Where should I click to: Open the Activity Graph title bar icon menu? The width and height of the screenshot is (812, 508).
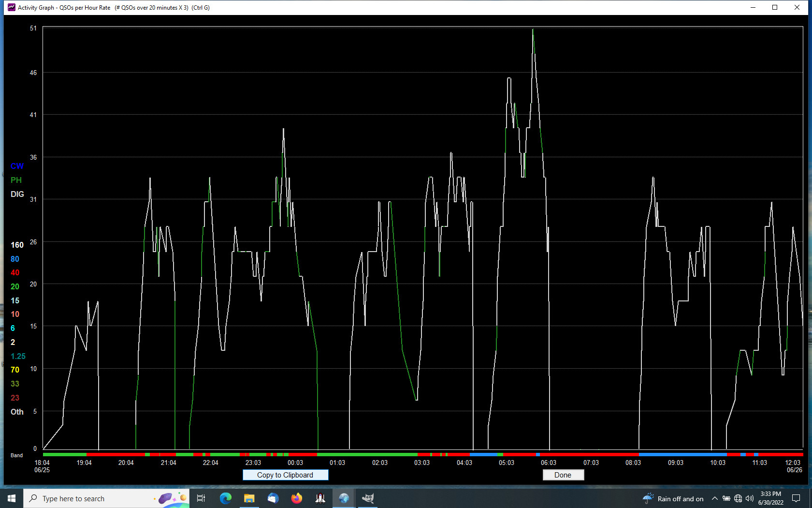click(x=11, y=7)
